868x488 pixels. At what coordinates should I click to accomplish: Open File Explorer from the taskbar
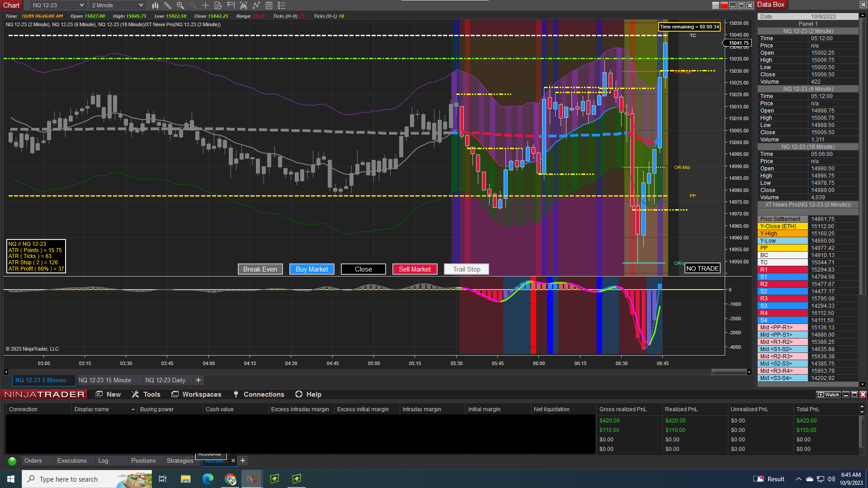pyautogui.click(x=185, y=479)
